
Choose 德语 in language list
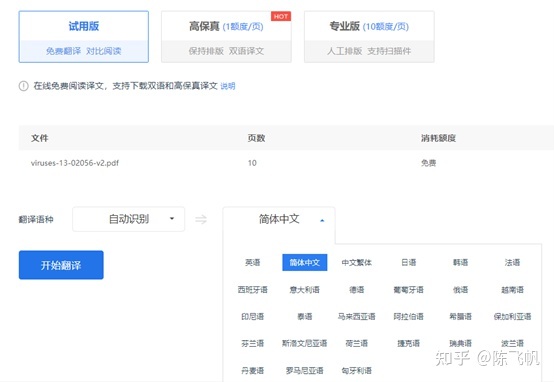(356, 290)
